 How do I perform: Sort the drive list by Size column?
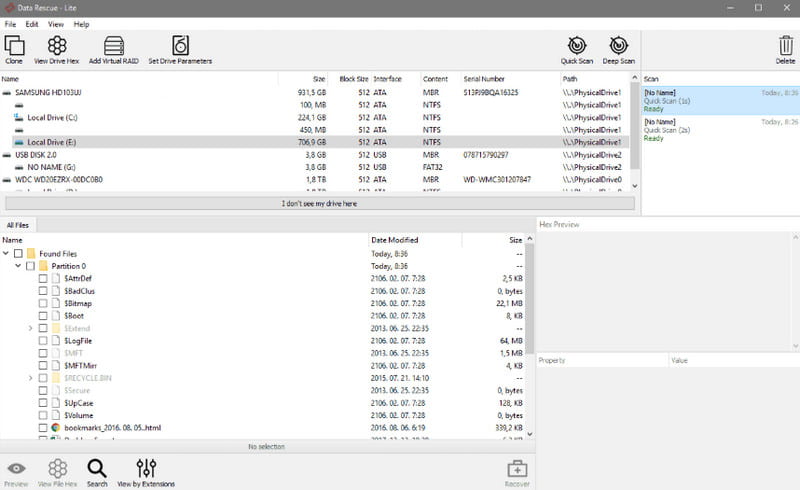[302, 79]
